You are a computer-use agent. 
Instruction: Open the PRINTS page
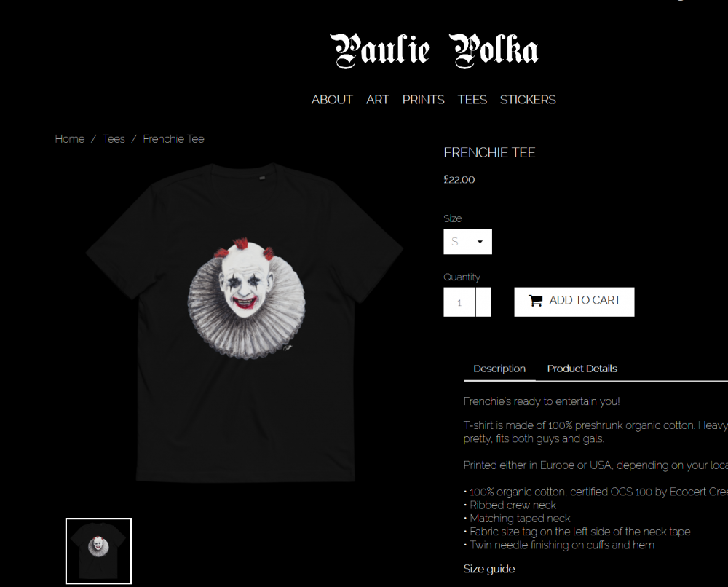423,100
